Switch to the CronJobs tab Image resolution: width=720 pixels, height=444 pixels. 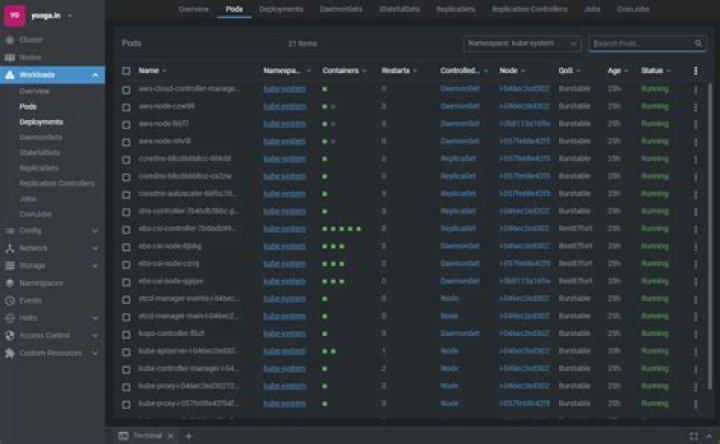[633, 9]
